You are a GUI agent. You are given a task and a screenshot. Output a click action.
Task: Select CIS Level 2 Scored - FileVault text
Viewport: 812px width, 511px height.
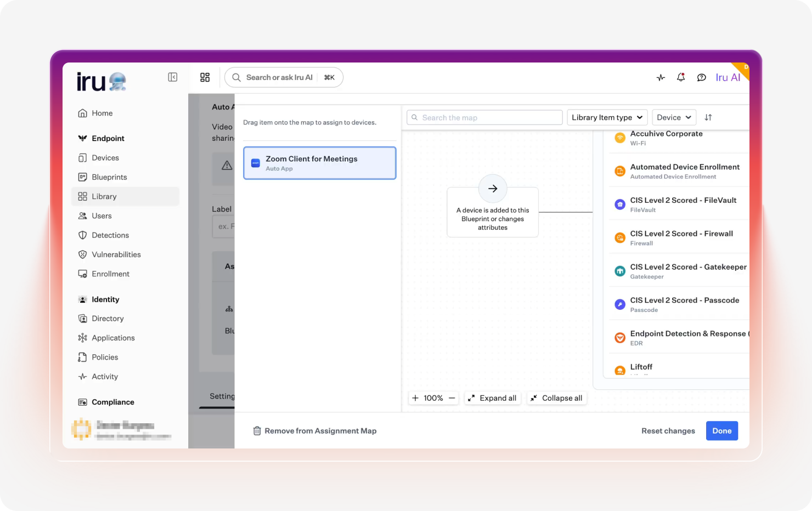pyautogui.click(x=683, y=200)
